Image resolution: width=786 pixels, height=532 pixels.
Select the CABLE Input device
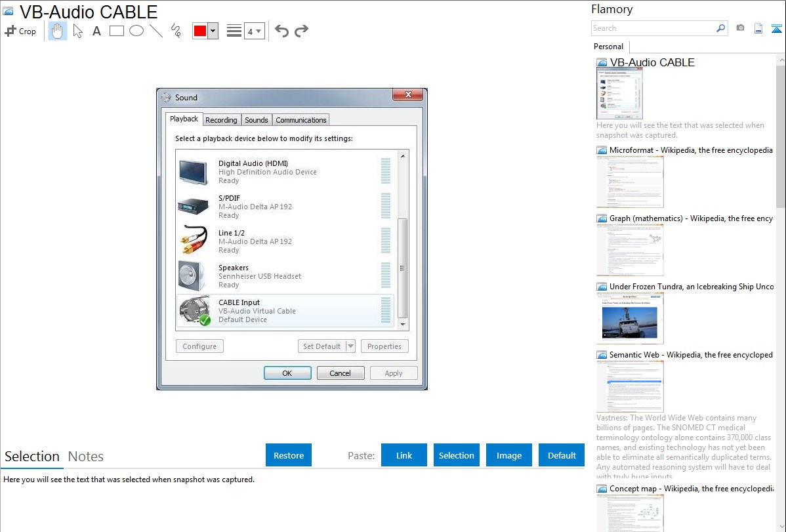coord(285,311)
